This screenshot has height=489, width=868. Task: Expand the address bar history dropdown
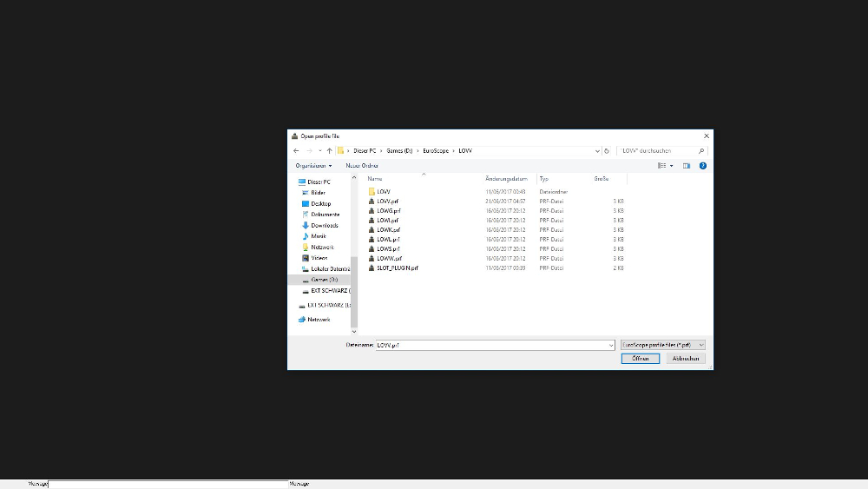[x=597, y=150]
